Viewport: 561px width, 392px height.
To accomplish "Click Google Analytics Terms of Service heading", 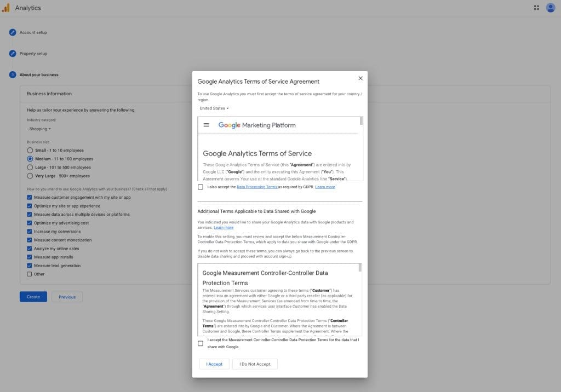I will click(257, 153).
